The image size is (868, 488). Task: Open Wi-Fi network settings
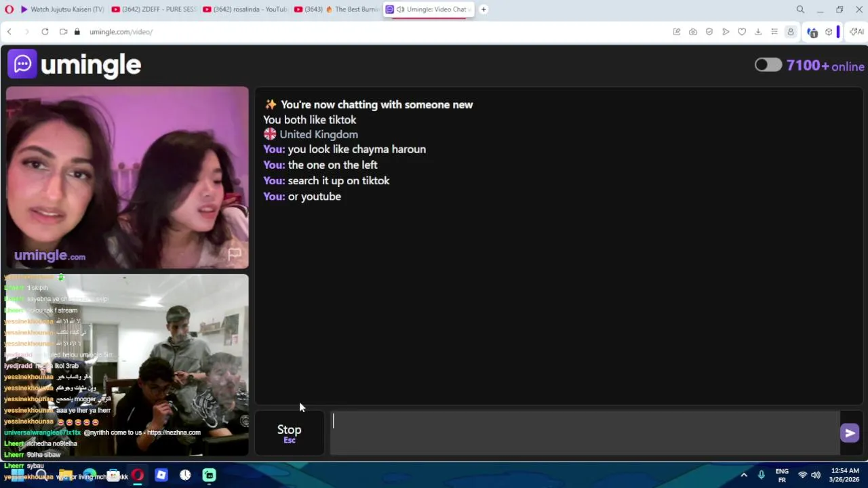[x=803, y=475]
